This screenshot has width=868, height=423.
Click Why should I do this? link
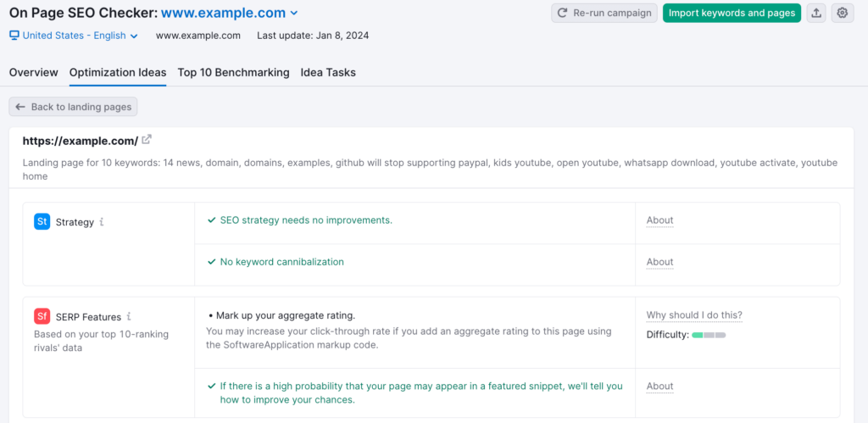point(694,315)
